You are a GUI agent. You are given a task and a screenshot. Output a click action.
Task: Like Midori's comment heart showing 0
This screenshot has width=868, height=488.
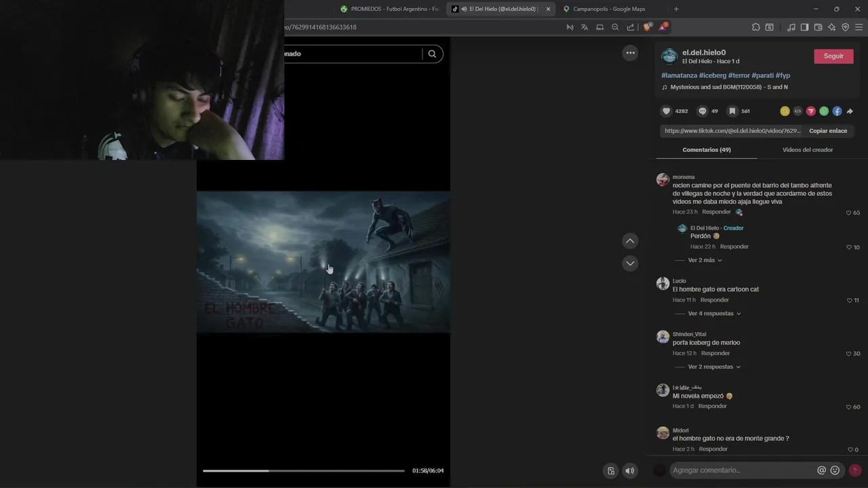[850, 449]
